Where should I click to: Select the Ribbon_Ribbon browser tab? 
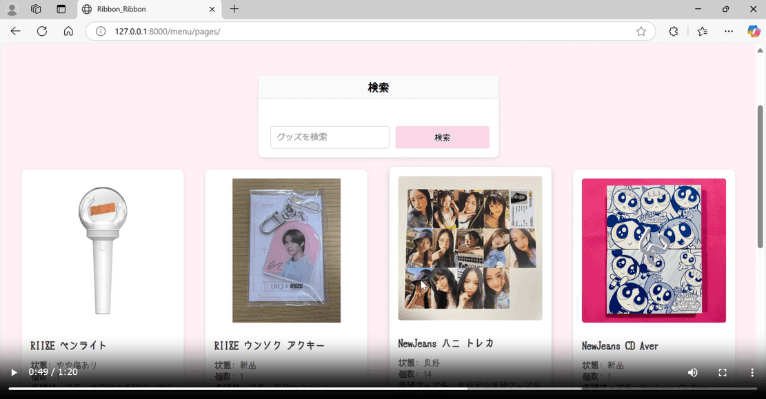coord(149,9)
